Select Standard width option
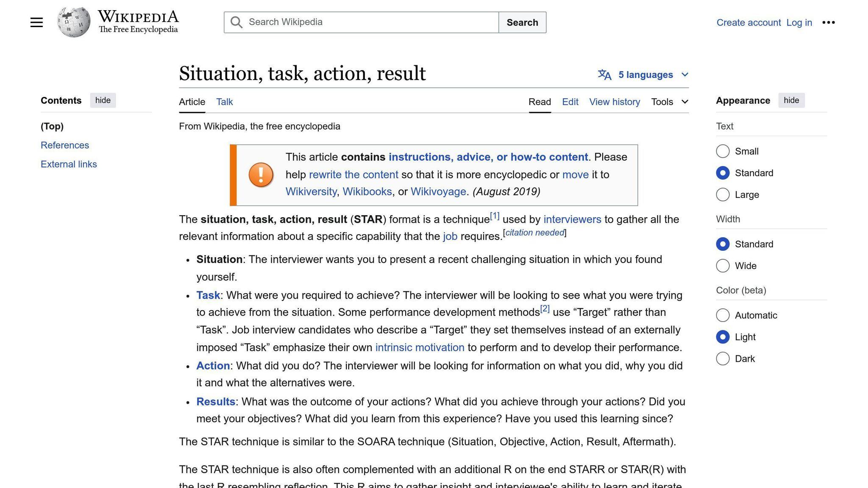 723,244
